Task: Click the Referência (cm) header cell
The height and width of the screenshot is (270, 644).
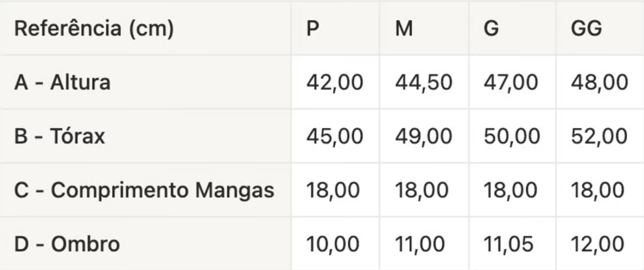Action: 94,30
